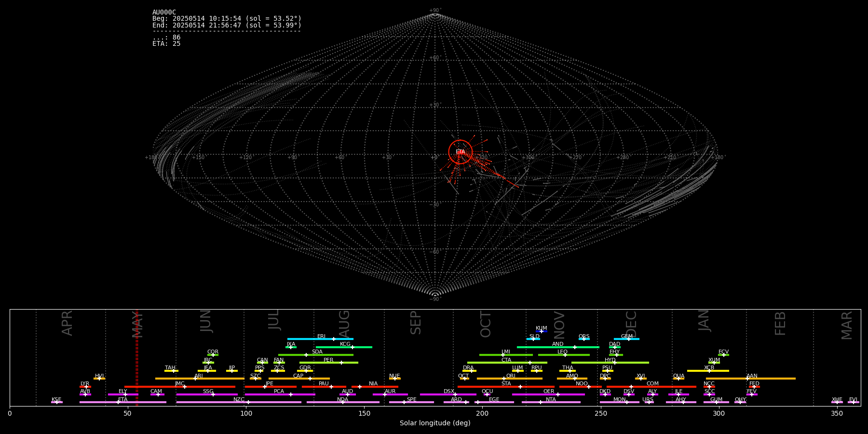868x434 pixels.
Task: Click the Beg: 20250514 10:15:54 line
Action: 227,19
